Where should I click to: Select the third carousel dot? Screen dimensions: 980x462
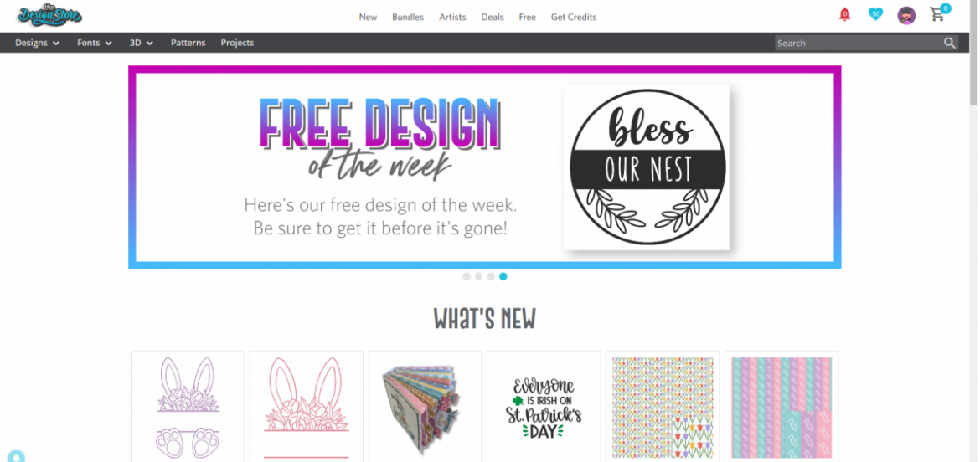pos(491,276)
